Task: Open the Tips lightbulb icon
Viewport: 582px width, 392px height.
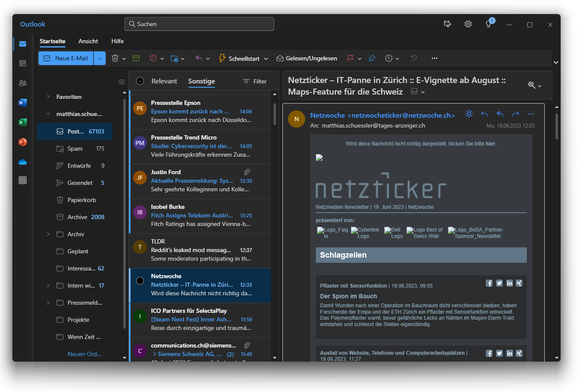Action: tap(488, 24)
